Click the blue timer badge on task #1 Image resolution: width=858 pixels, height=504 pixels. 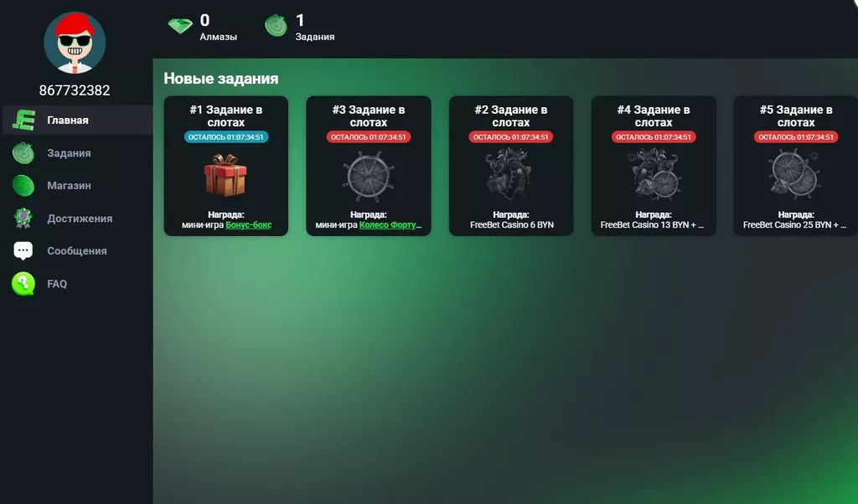pyautogui.click(x=226, y=137)
